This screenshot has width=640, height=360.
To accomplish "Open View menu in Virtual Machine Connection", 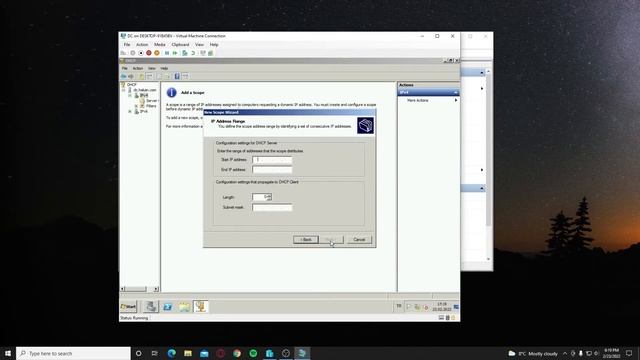I will point(199,44).
